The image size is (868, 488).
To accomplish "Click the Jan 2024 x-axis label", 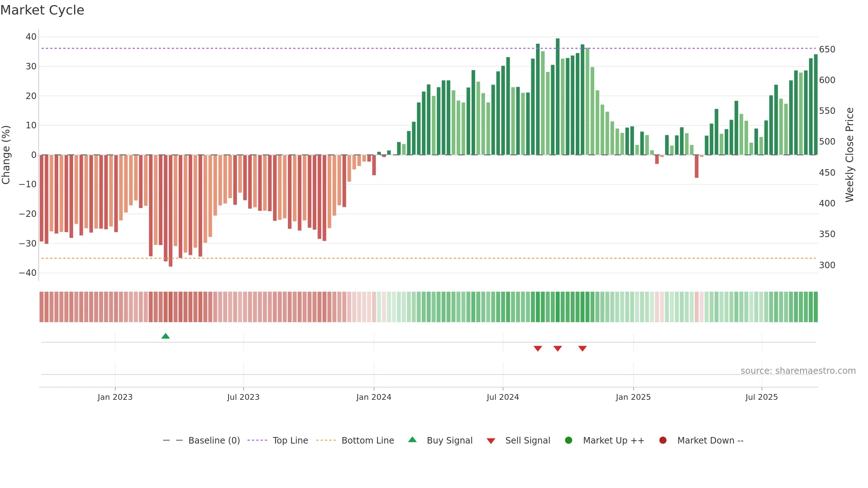I will click(374, 397).
